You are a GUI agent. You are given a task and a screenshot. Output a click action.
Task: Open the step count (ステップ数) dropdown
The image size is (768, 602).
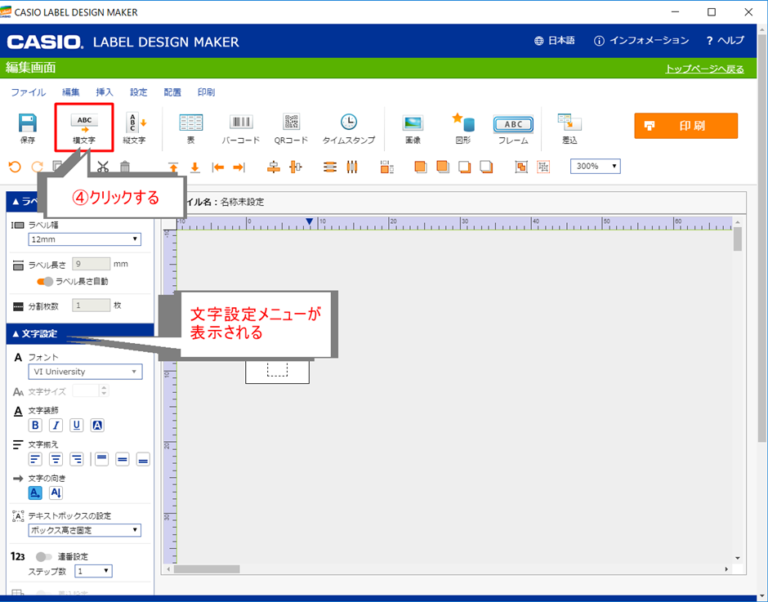pos(94,571)
